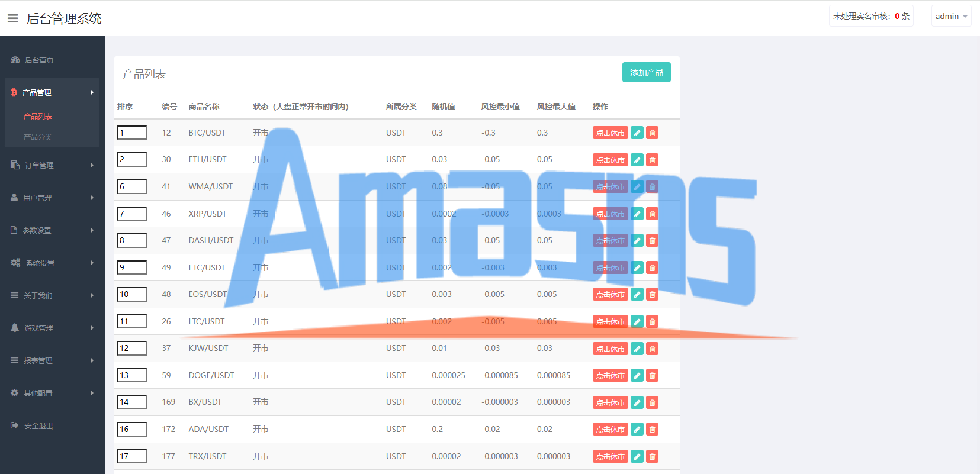Image resolution: width=980 pixels, height=474 pixels.
Task: Focus the sort order field for BTC/USDT
Action: coord(132,133)
